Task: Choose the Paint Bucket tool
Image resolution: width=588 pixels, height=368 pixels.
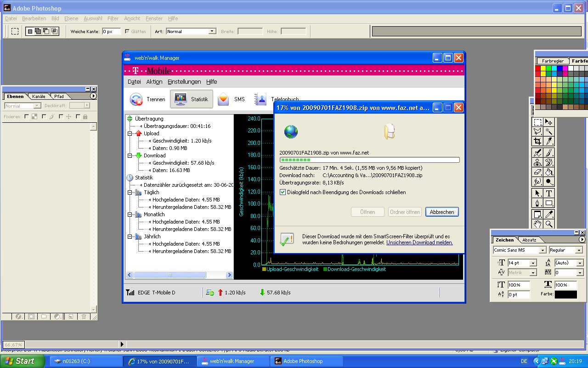Action: click(548, 172)
